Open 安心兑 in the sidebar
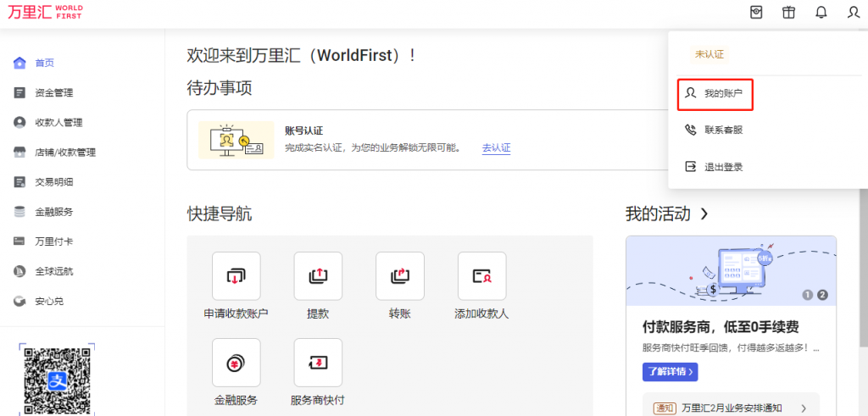Screen dimensions: 868x416 pos(48,301)
